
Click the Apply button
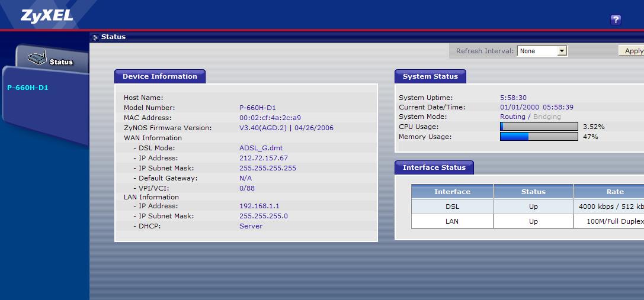tap(633, 51)
